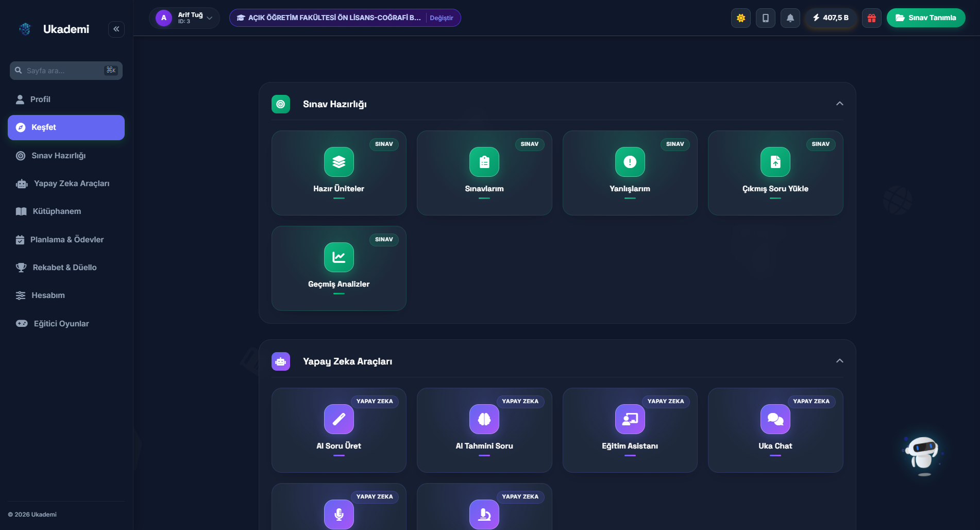
Task: Open the Geçmiş Analizler chart icon
Action: coord(339,257)
